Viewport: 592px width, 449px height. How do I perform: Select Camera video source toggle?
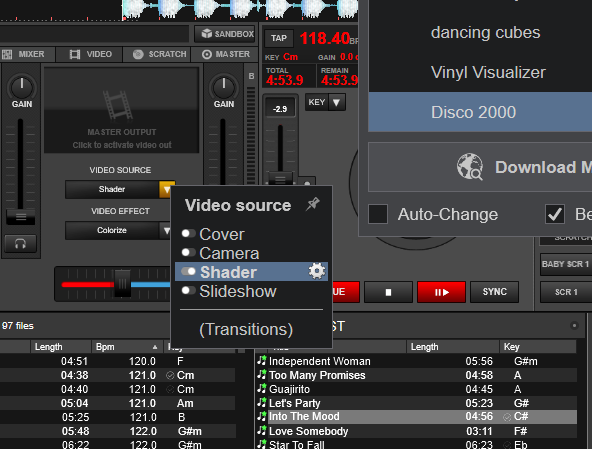pyautogui.click(x=188, y=252)
